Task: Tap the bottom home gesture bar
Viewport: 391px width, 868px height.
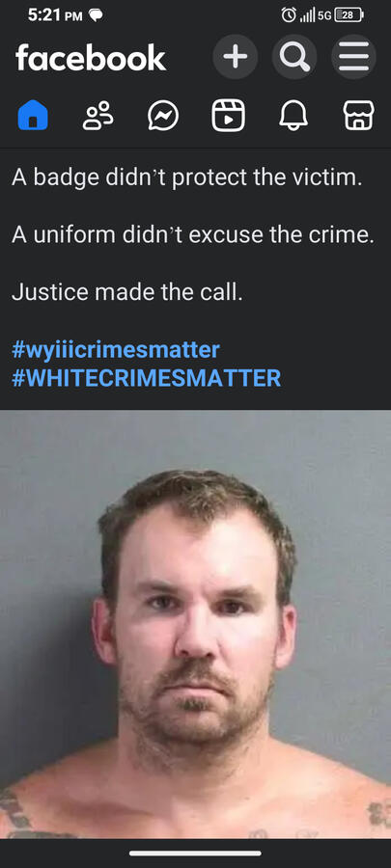Action: tap(195, 854)
